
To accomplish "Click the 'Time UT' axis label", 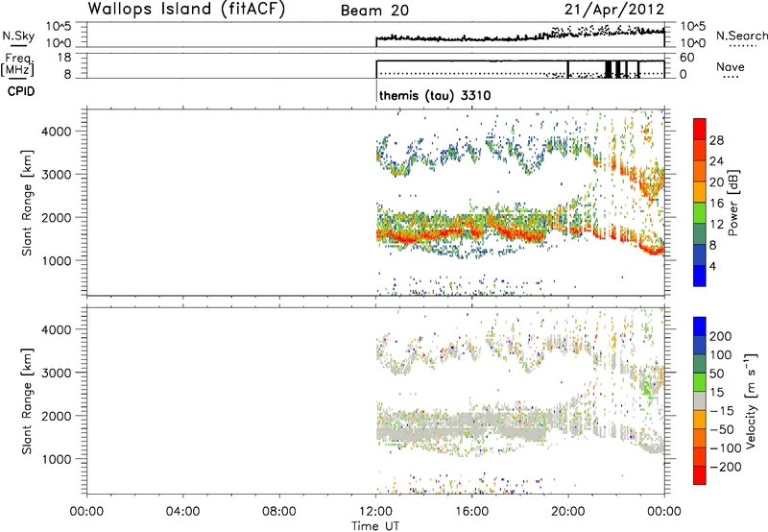I will click(x=375, y=526).
